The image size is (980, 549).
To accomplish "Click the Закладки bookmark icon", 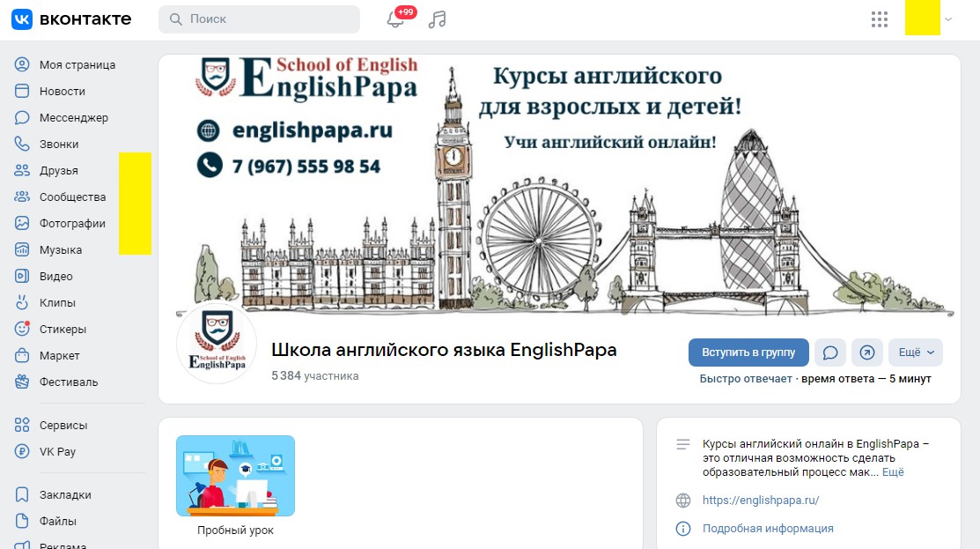I will (22, 494).
